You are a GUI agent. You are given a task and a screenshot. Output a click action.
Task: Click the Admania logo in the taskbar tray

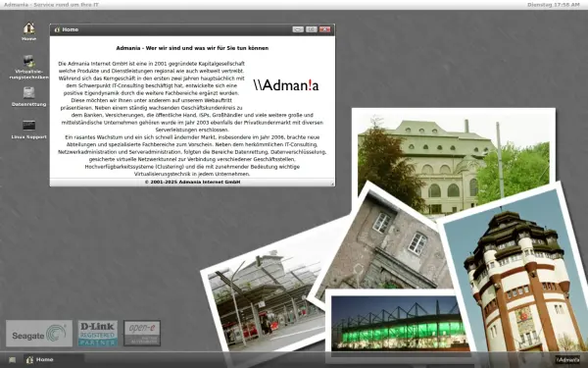[567, 360]
